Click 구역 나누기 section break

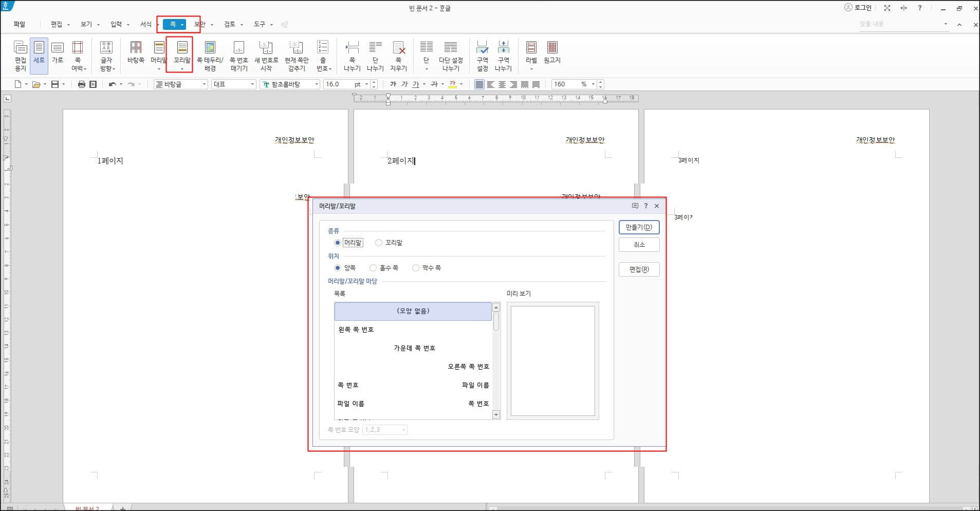[503, 56]
